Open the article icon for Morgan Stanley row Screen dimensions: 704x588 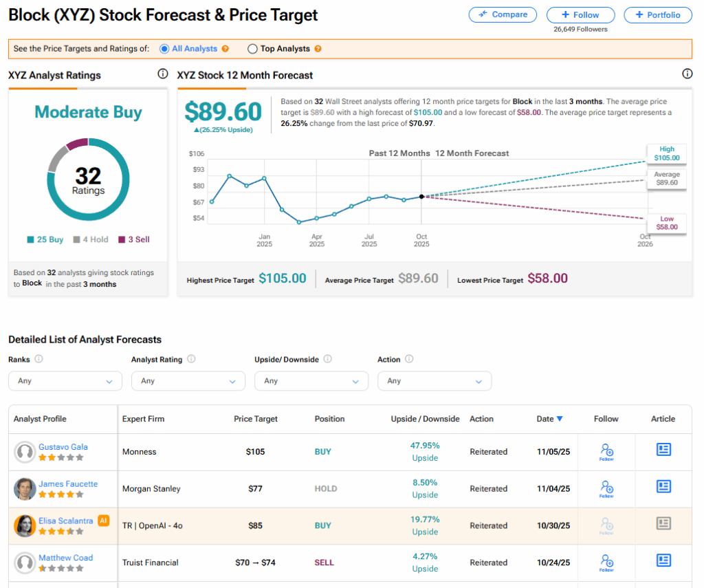click(x=663, y=487)
